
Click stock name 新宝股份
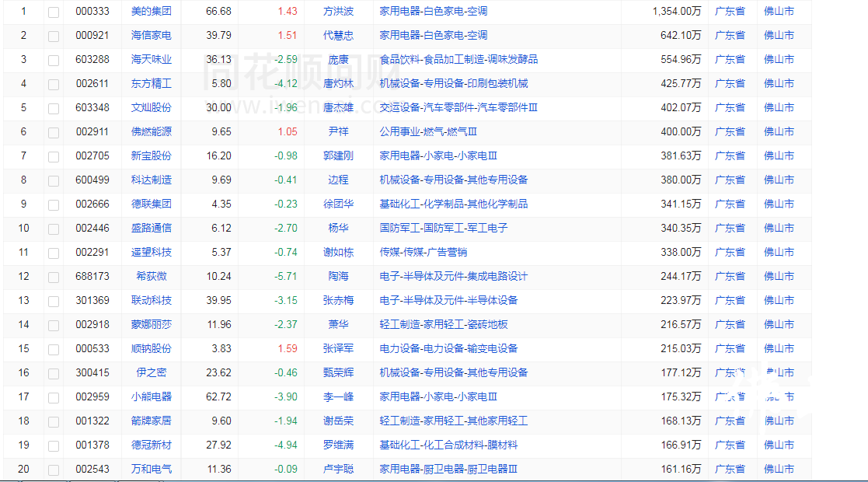(151, 155)
